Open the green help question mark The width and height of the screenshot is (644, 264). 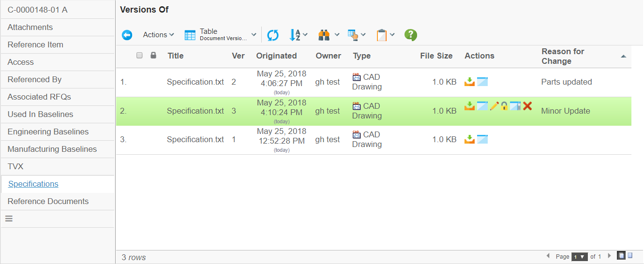coord(411,35)
